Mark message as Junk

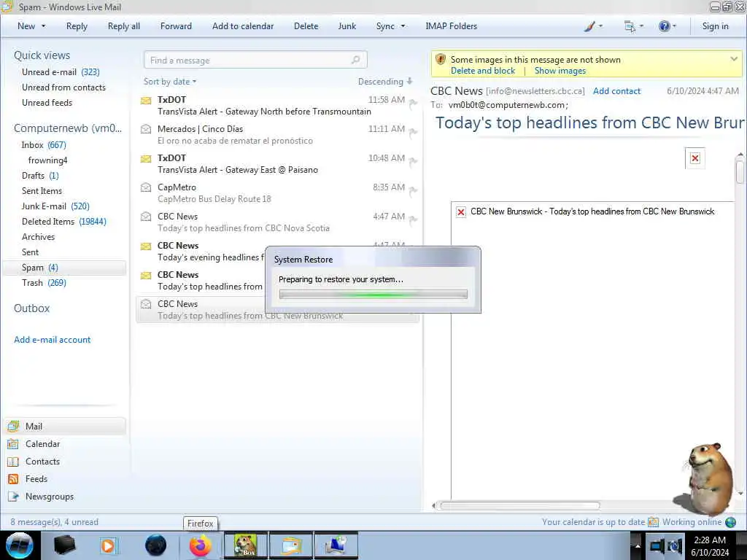point(347,26)
